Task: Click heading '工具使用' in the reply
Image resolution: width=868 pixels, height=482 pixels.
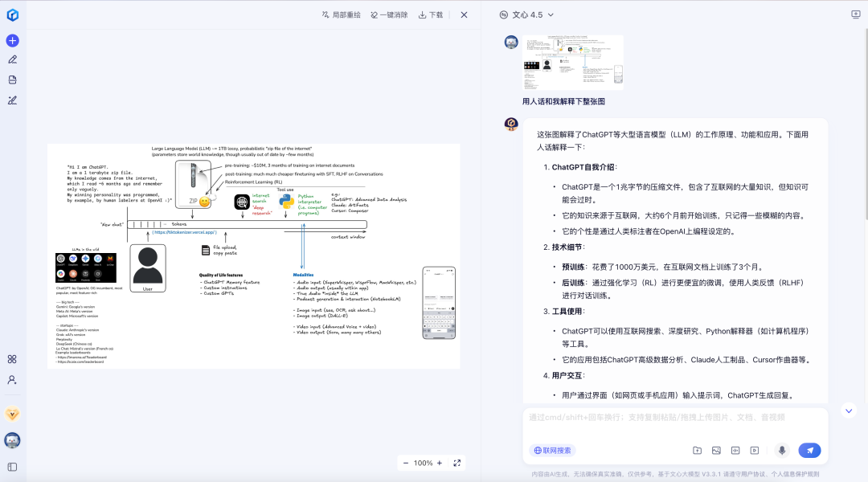Action: click(567, 312)
